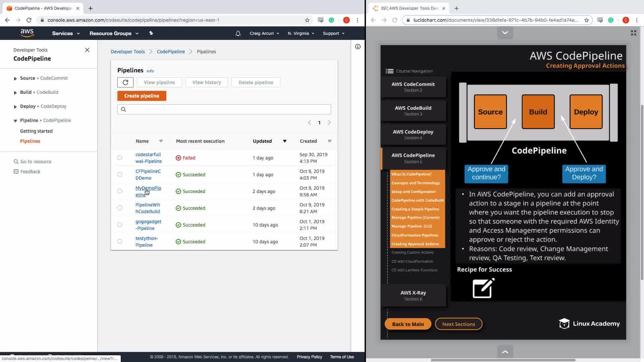Open the info panel icon at top right
The height and width of the screenshot is (362, 644).
coord(358,47)
